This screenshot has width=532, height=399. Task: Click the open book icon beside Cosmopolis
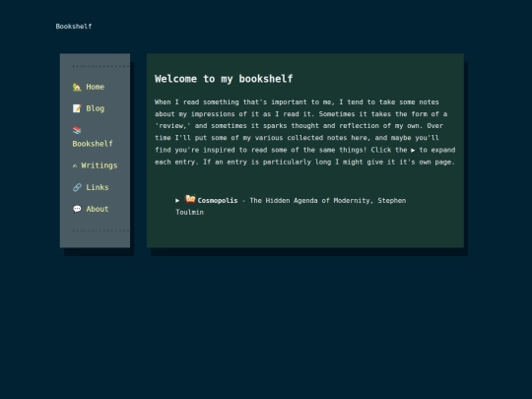pos(190,199)
